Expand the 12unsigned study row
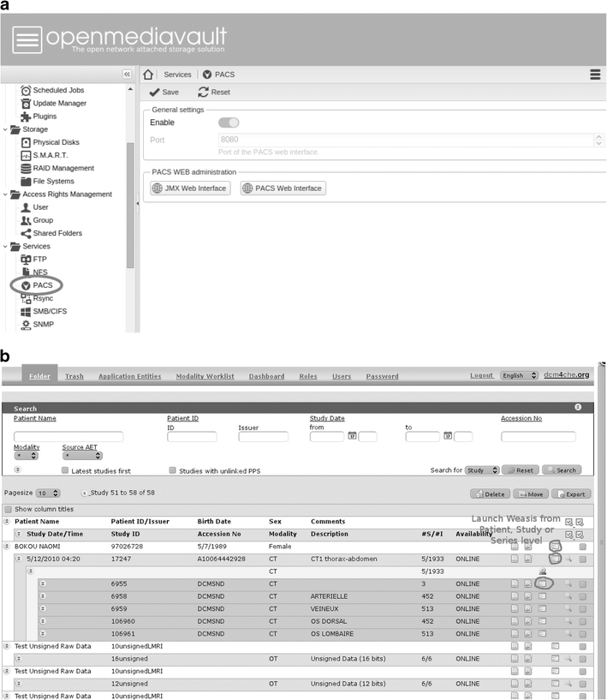This screenshot has width=607, height=700. point(18,684)
